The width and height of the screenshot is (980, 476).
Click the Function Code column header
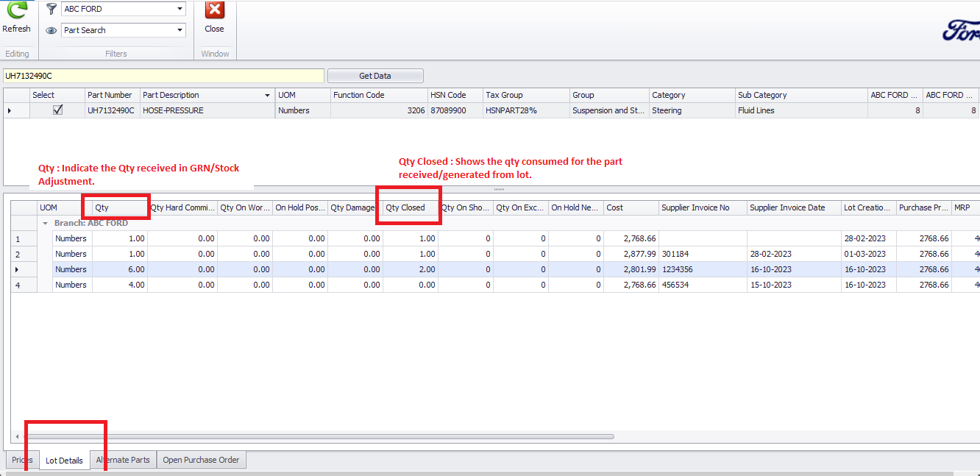tap(378, 95)
